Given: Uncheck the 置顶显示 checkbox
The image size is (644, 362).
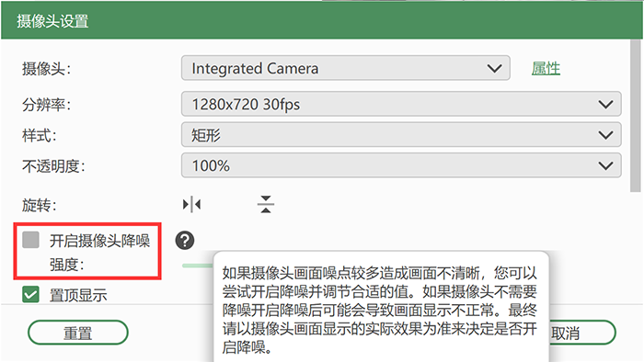Looking at the screenshot, I should click(30, 294).
